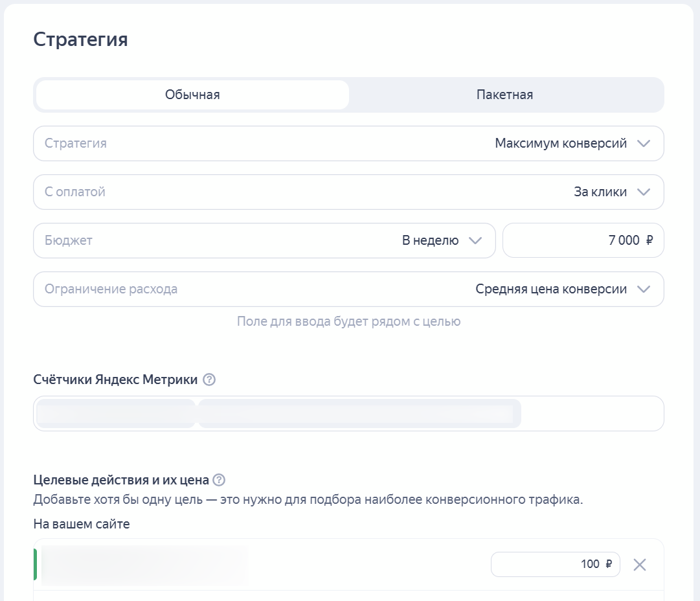This screenshot has height=601, width=700.
Task: Show help for Счётчики Яндекс Метрики
Action: pos(209,380)
